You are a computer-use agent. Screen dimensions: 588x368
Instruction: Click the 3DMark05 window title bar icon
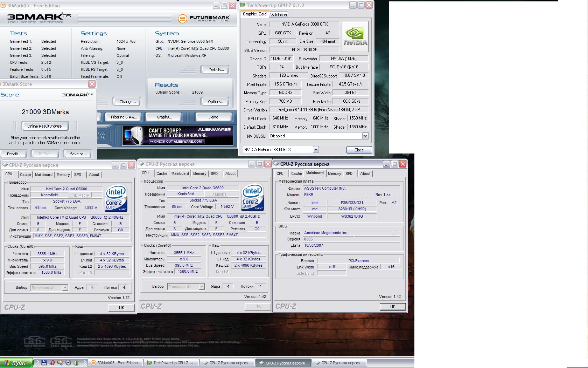(3, 6)
